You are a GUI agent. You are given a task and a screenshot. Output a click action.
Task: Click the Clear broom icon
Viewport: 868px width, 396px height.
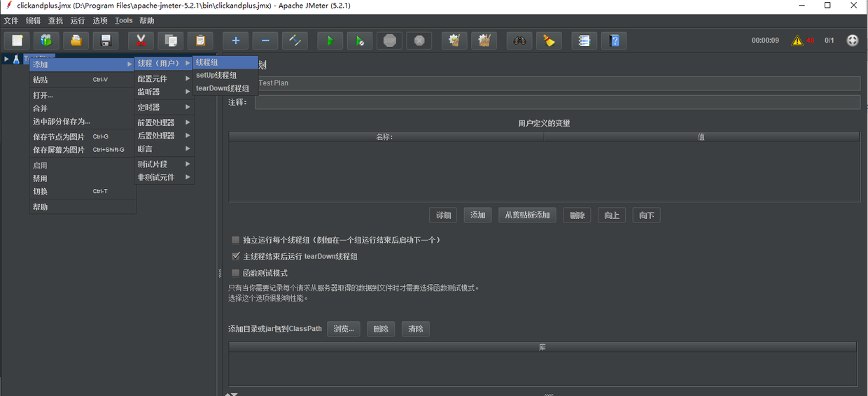[x=454, y=41]
